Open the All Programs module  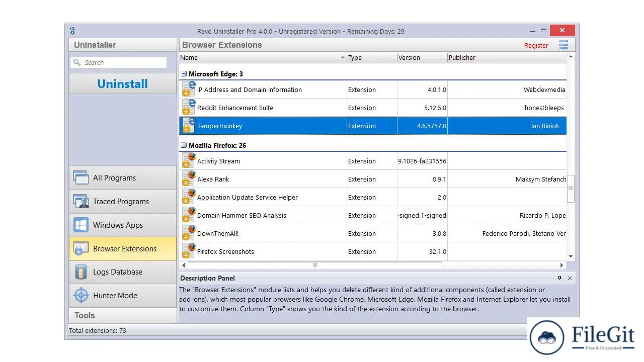123,177
